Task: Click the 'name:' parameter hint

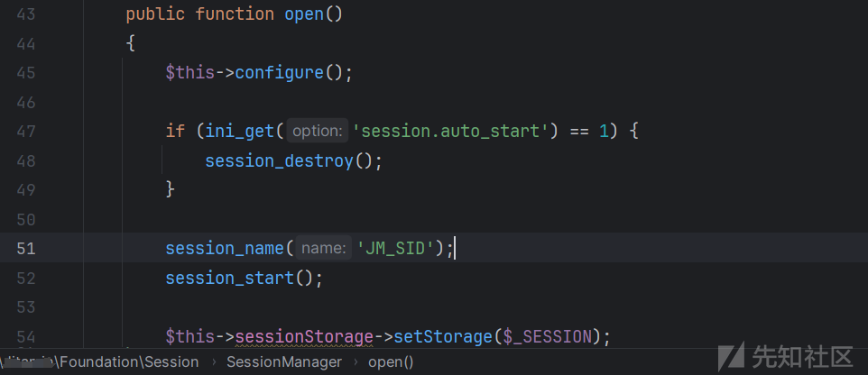Action: coord(323,248)
